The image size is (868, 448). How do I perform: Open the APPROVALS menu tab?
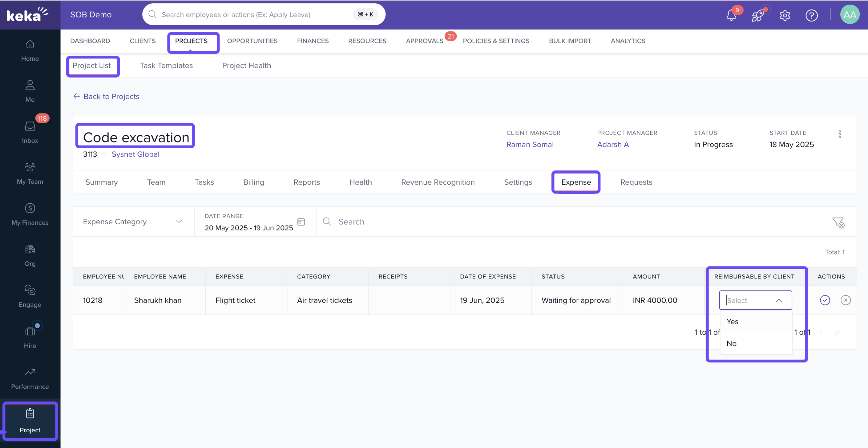tap(424, 41)
